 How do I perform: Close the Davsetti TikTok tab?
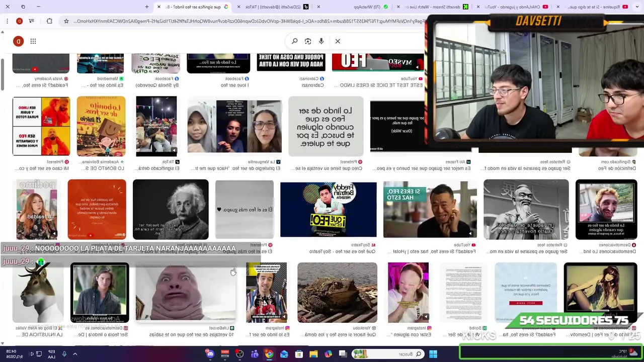238,7
